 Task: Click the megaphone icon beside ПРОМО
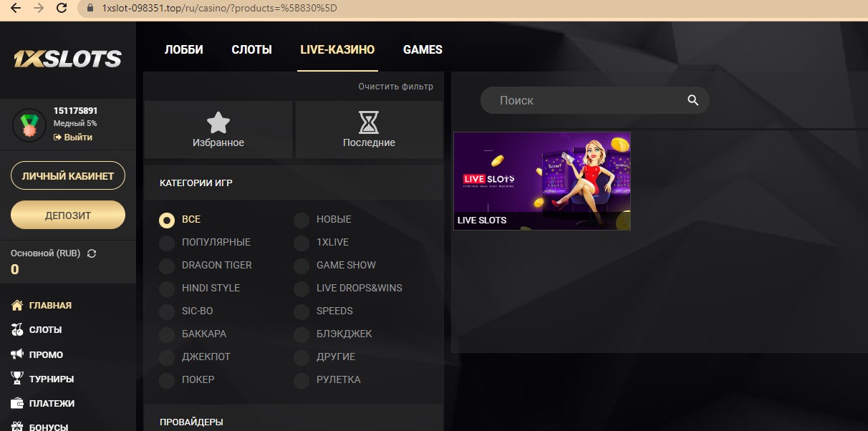point(17,354)
